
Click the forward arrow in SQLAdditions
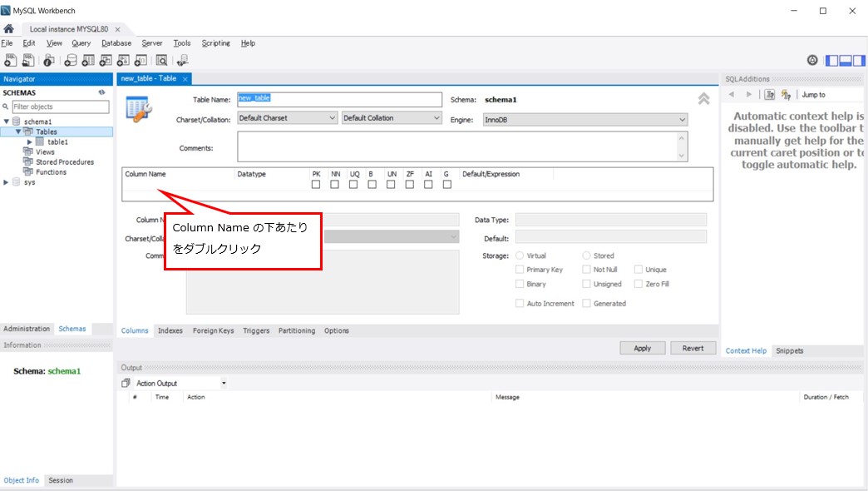point(749,94)
